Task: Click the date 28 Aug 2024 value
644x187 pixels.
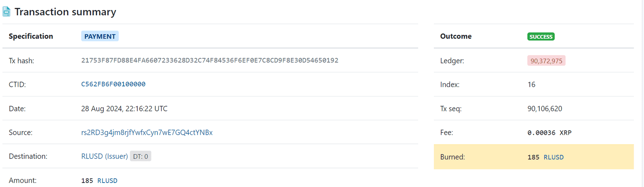Action: [124, 109]
